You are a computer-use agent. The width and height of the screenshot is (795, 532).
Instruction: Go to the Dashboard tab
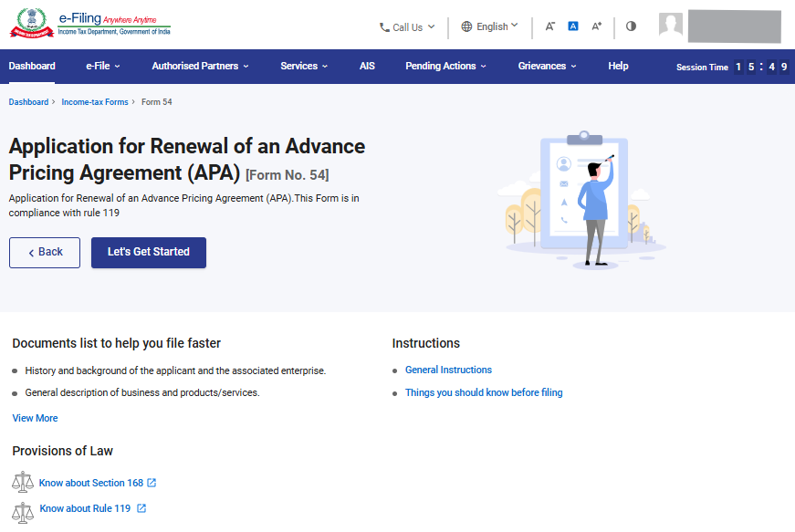click(32, 66)
